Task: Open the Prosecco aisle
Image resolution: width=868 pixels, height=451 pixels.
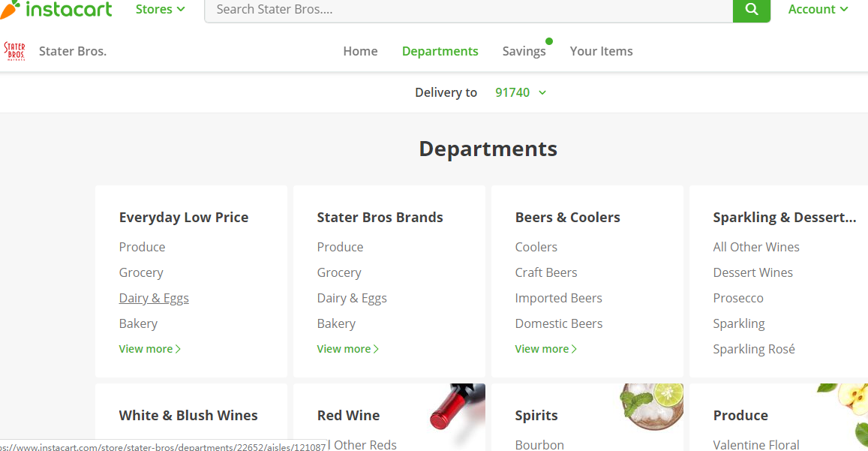Action: (x=738, y=298)
